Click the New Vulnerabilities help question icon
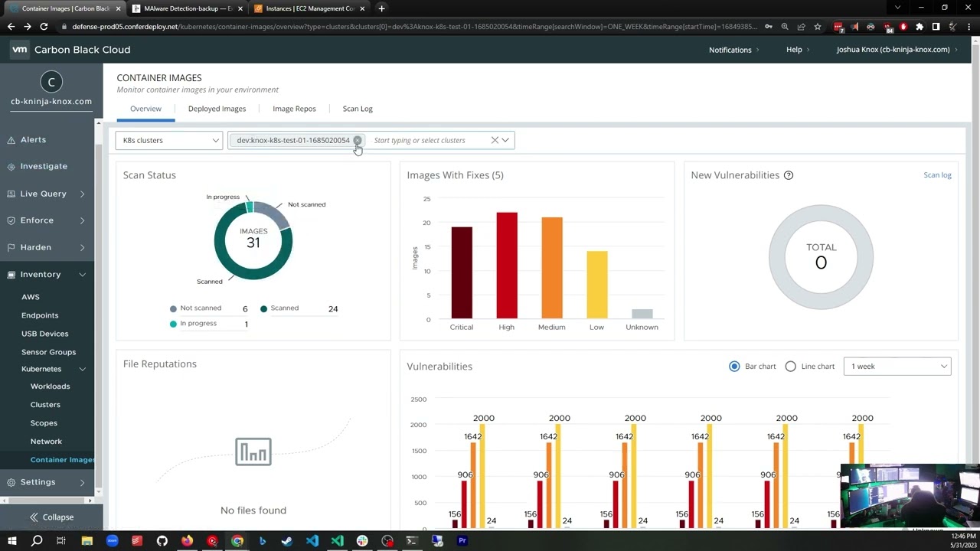This screenshot has height=551, width=980. [789, 175]
